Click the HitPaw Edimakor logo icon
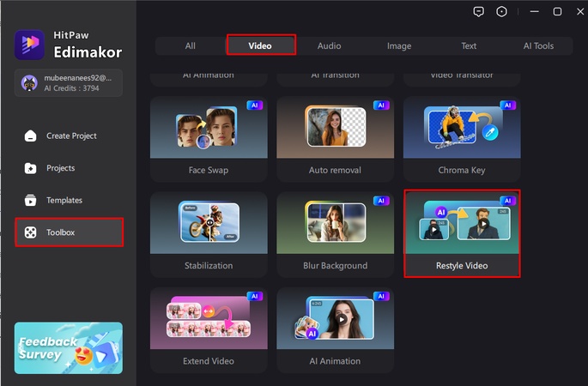This screenshot has width=588, height=386. 30,45
